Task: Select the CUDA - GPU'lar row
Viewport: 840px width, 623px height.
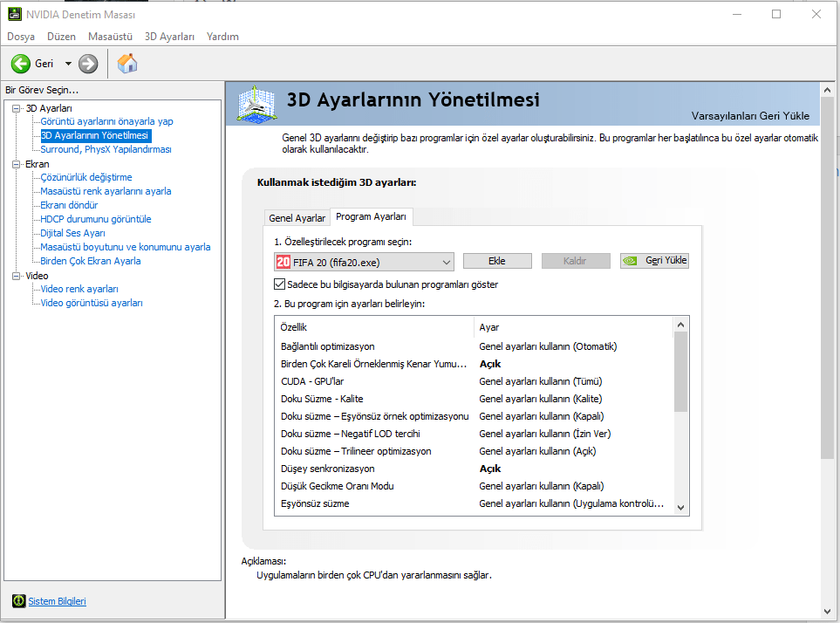Action: point(474,381)
